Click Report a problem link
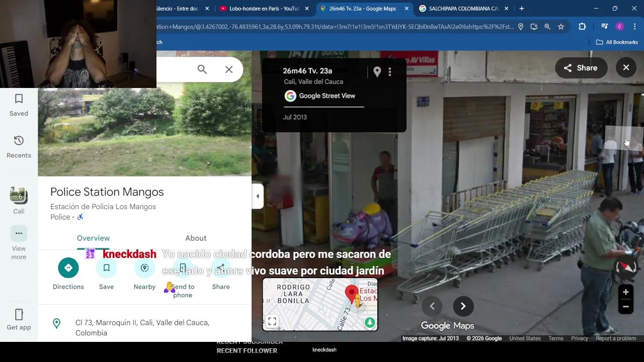Screen dimensions: 644x362 coord(616,338)
